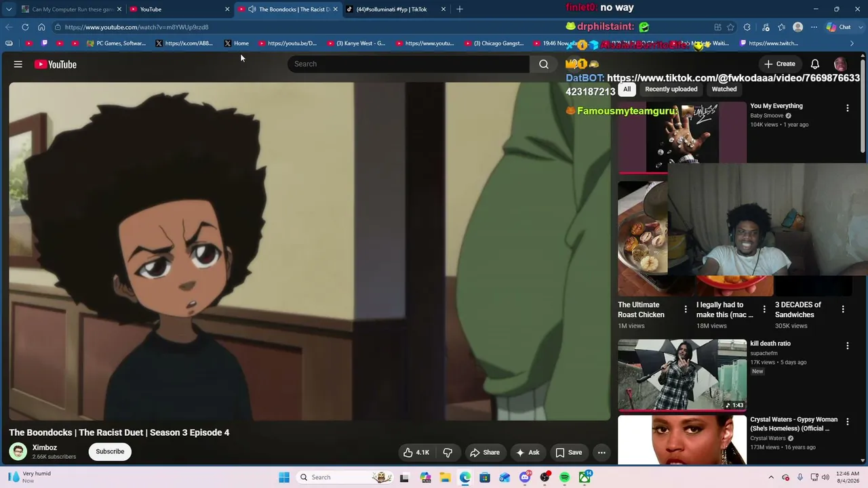Expand the bookmarks bar overflow chevron
This screenshot has width=868, height=488.
(x=852, y=43)
